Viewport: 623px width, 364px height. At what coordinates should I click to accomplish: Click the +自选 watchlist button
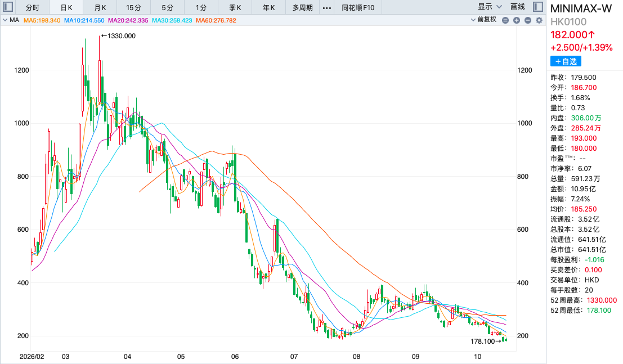pos(566,61)
